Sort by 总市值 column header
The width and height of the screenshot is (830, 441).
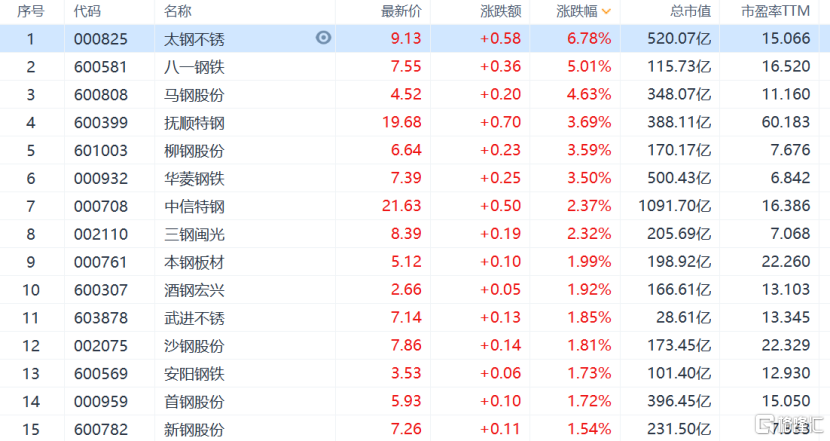point(690,11)
